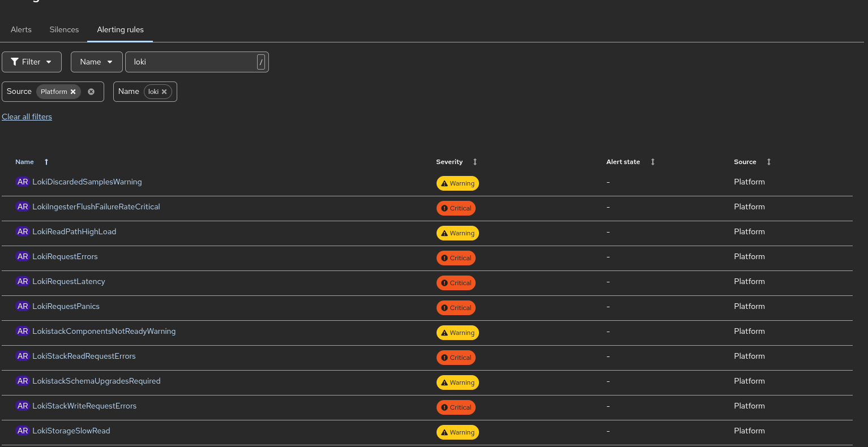Click Platform source in the LokiStorageSlowRead row
This screenshot has height=447, width=868.
click(x=749, y=431)
